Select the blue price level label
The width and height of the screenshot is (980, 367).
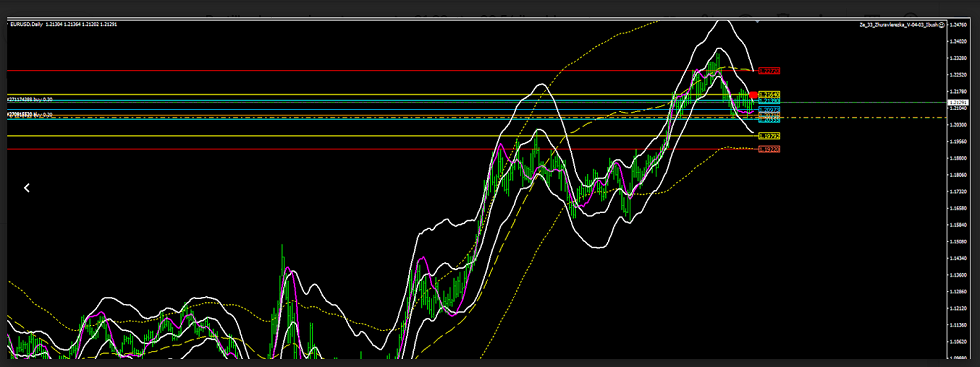tap(769, 109)
